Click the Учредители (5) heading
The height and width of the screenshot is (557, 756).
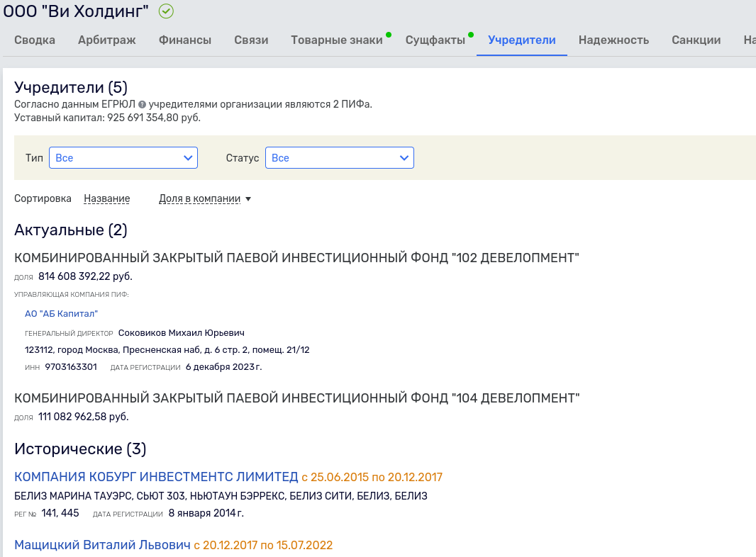[71, 87]
